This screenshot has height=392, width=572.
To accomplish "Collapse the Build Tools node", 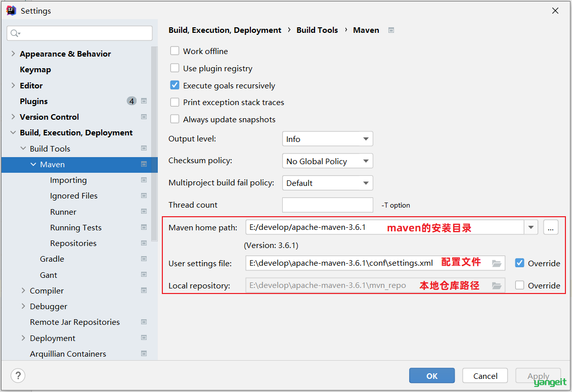I will pos(23,149).
